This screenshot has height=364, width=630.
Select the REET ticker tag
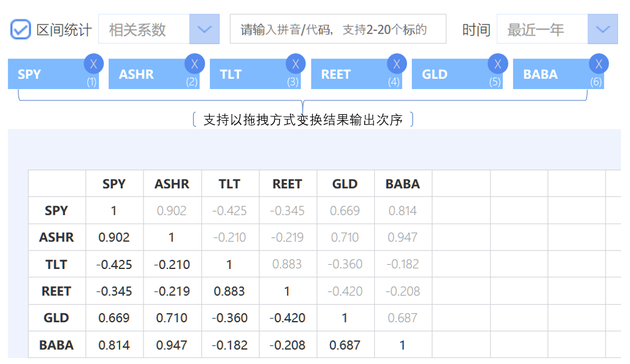click(356, 74)
